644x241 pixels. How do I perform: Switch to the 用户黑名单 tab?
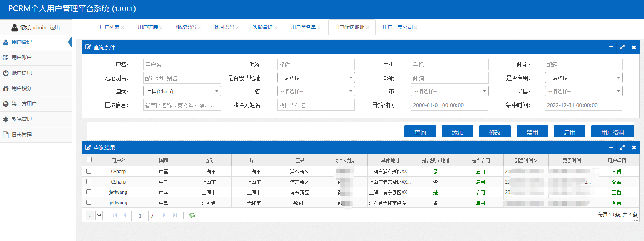click(x=303, y=27)
